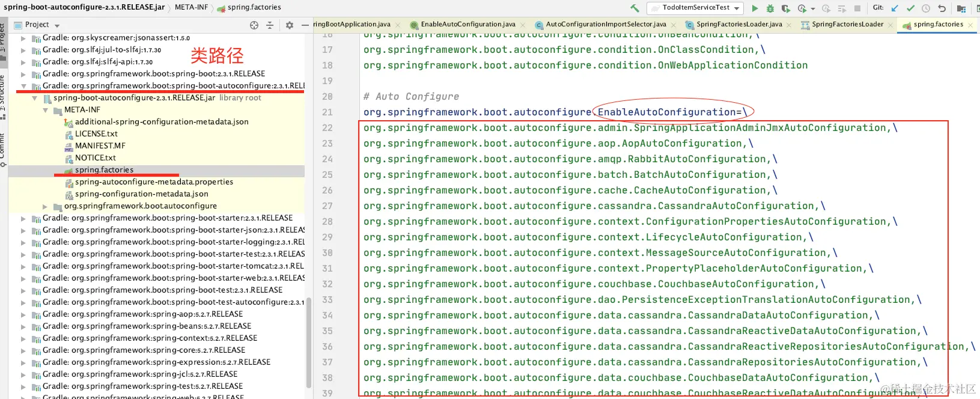Close the AutoConfigurationImportSelector.java tab

673,25
